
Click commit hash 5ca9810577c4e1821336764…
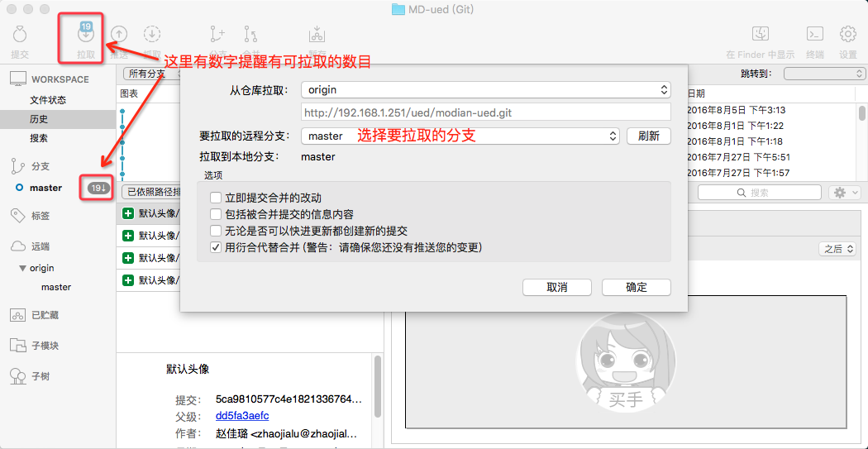click(x=289, y=399)
